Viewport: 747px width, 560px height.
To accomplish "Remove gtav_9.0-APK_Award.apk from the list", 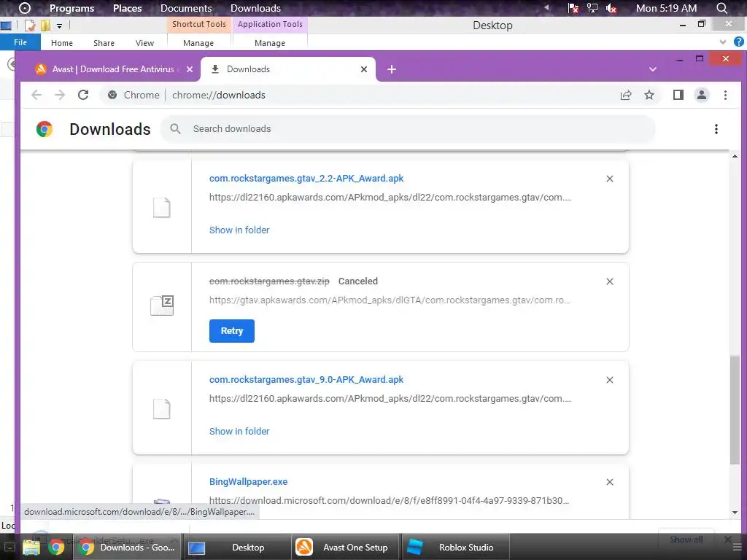I will click(610, 380).
